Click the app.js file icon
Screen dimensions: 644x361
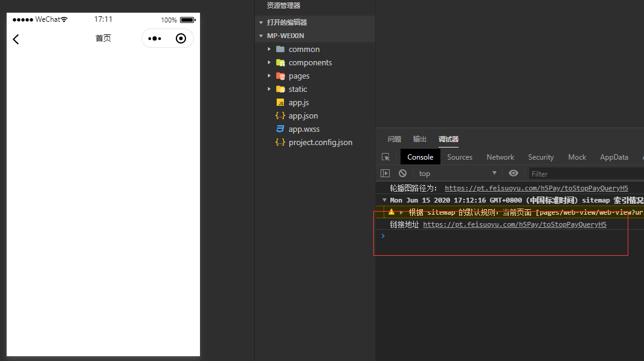click(x=280, y=102)
